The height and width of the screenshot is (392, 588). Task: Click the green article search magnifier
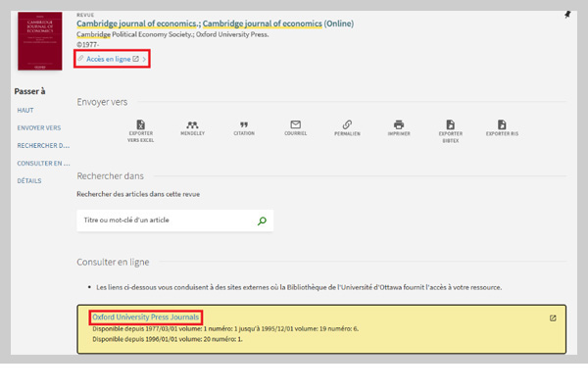pyautogui.click(x=262, y=220)
